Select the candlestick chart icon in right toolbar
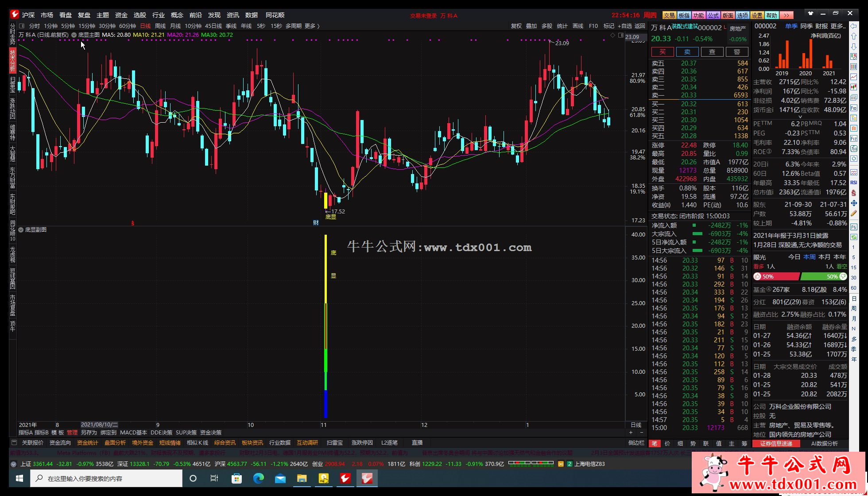 pos(853,87)
